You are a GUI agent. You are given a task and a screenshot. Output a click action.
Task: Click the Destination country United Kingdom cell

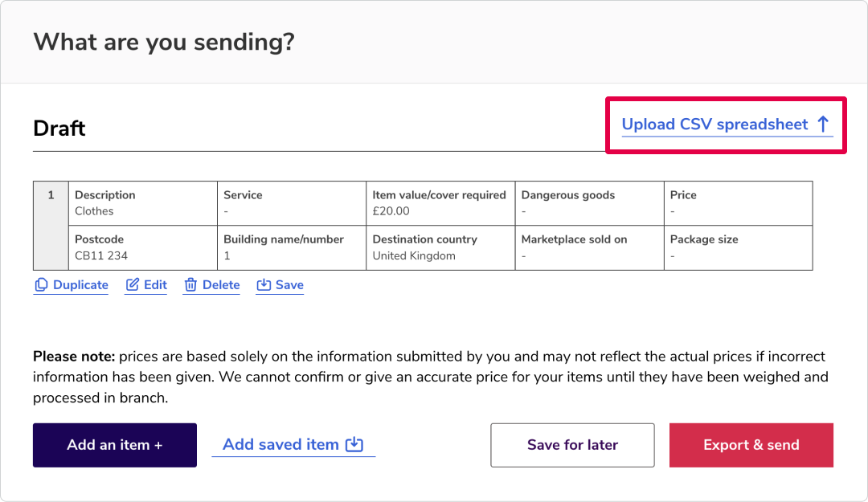coord(440,248)
